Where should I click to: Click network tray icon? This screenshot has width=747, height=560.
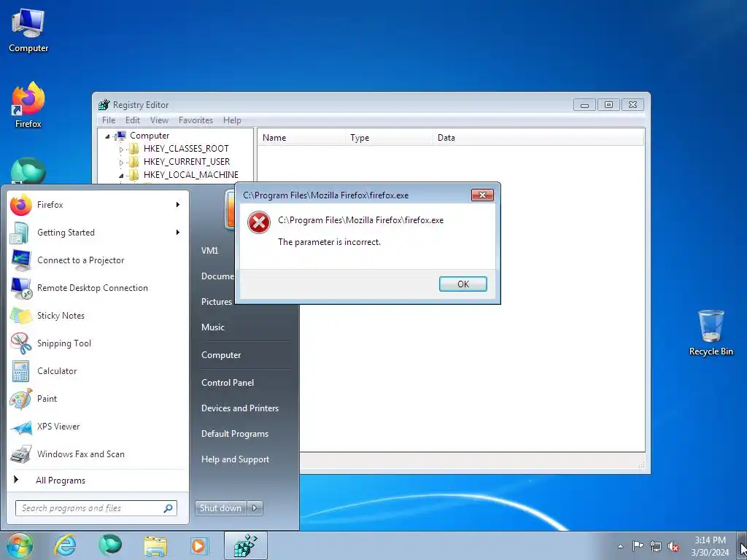(x=656, y=546)
